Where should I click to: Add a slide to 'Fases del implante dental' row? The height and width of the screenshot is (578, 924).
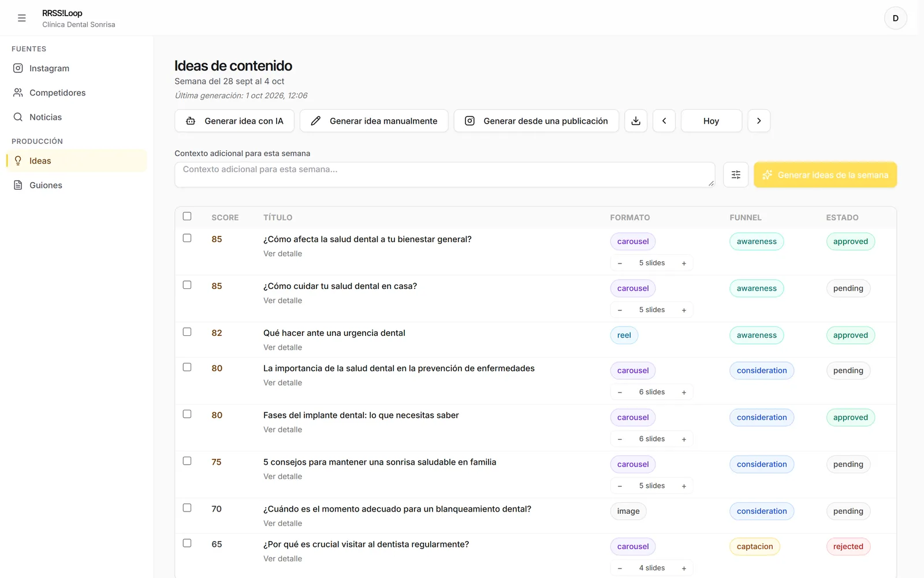point(684,439)
